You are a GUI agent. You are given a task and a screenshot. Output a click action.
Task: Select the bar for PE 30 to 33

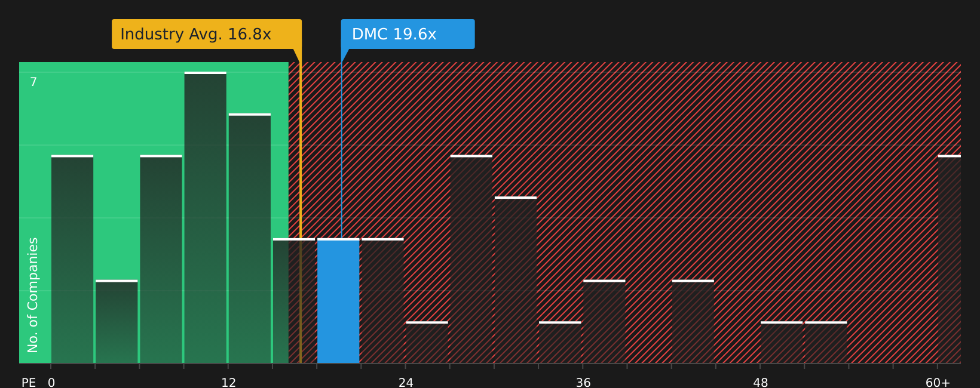pyautogui.click(x=516, y=280)
